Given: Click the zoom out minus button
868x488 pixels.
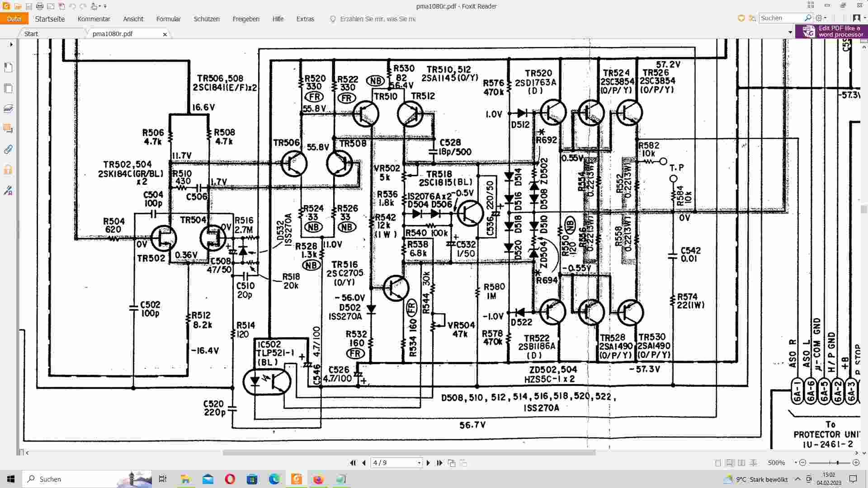Looking at the screenshot, I should 803,463.
